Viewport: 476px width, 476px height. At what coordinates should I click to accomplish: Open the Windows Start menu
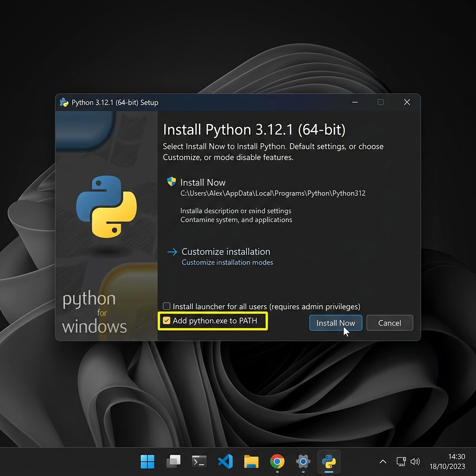click(147, 462)
